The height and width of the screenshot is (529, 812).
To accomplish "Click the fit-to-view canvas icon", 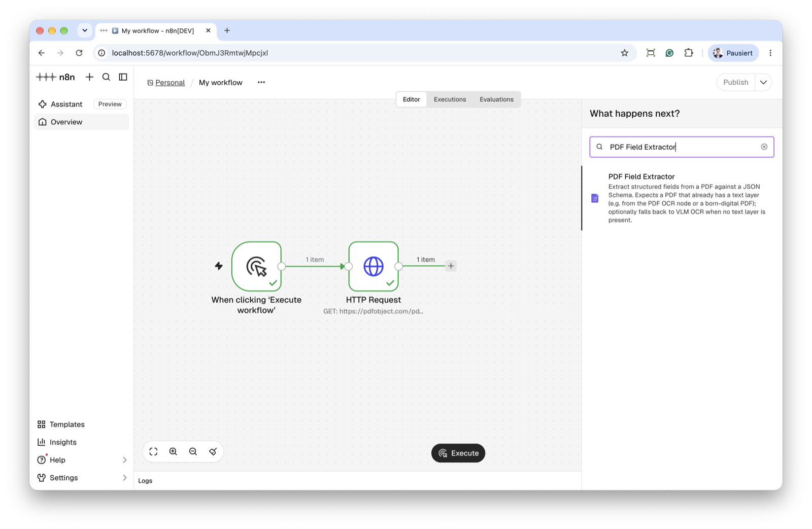I will [x=153, y=451].
